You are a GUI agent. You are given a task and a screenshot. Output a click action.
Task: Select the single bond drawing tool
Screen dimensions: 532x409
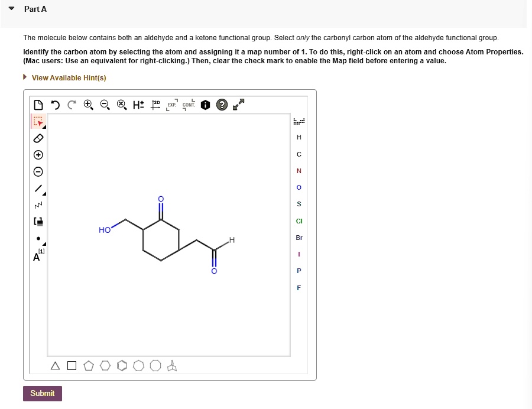[37, 188]
